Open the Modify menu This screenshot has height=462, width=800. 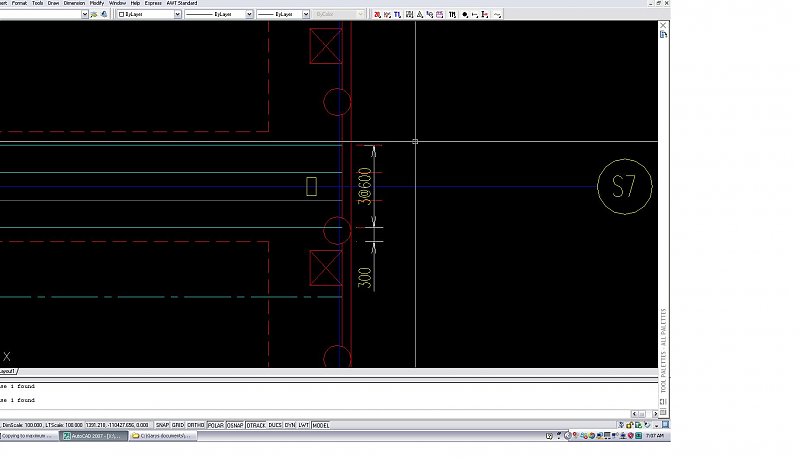97,3
